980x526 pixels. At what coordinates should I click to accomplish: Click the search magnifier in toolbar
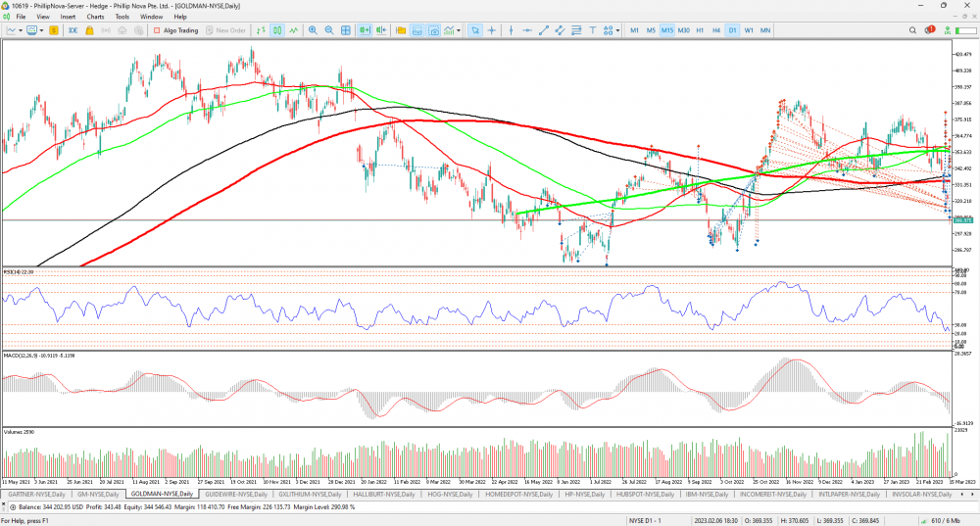(913, 30)
